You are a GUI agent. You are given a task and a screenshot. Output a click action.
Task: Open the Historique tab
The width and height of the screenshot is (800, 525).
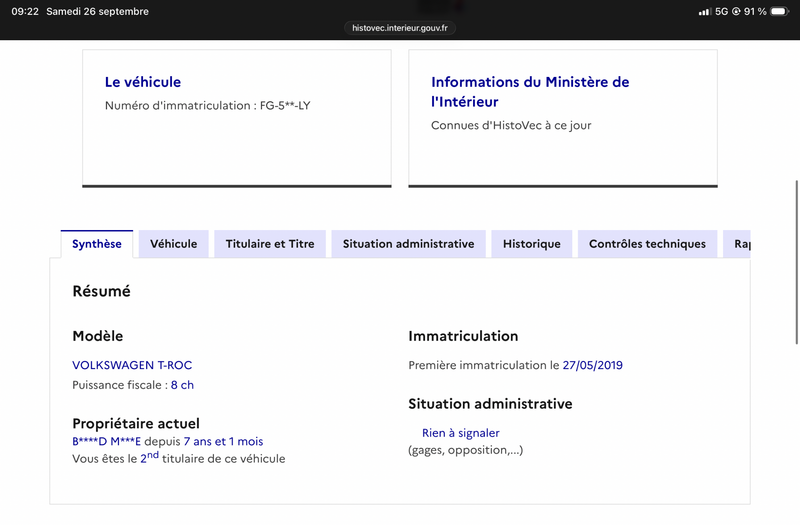coord(532,244)
